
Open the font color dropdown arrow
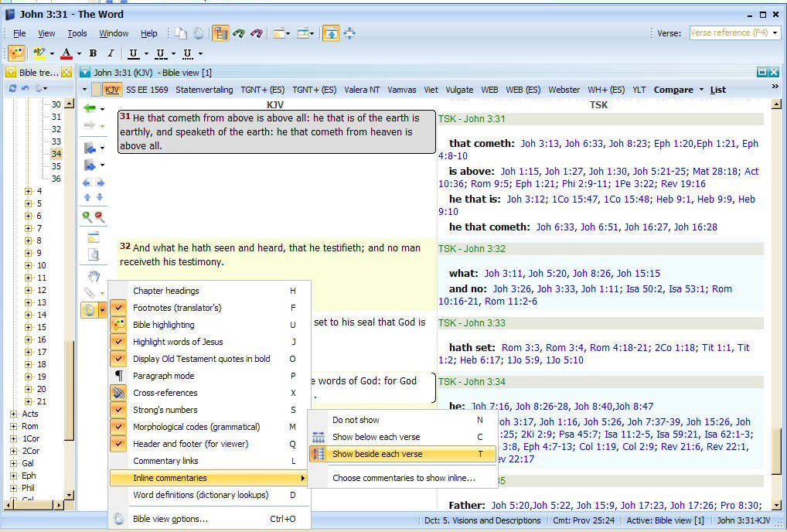click(79, 53)
